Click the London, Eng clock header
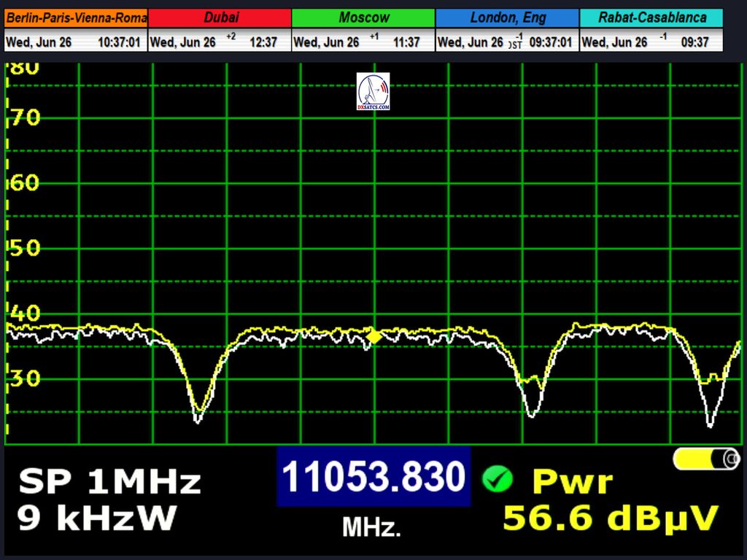This screenshot has height=560, width=747. click(x=508, y=17)
